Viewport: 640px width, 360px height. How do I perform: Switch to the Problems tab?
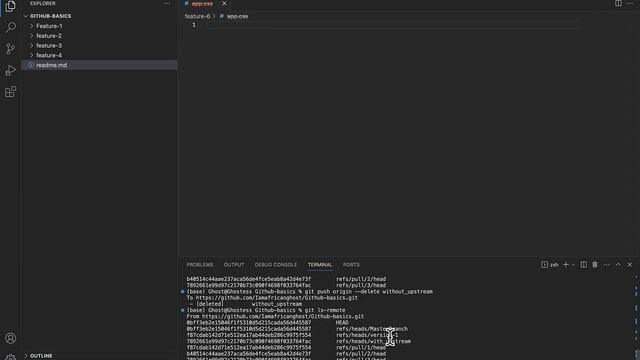tap(200, 265)
